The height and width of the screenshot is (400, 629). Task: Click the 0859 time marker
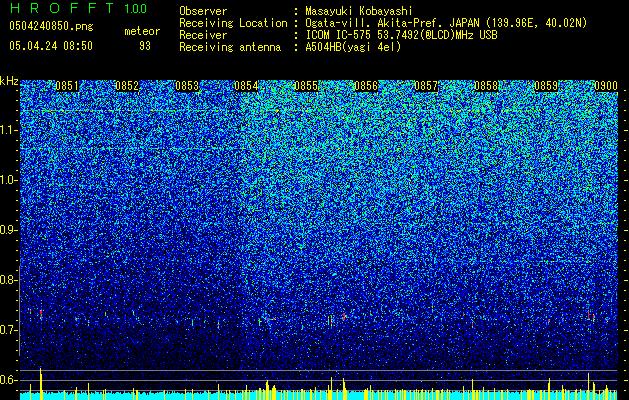tap(546, 86)
